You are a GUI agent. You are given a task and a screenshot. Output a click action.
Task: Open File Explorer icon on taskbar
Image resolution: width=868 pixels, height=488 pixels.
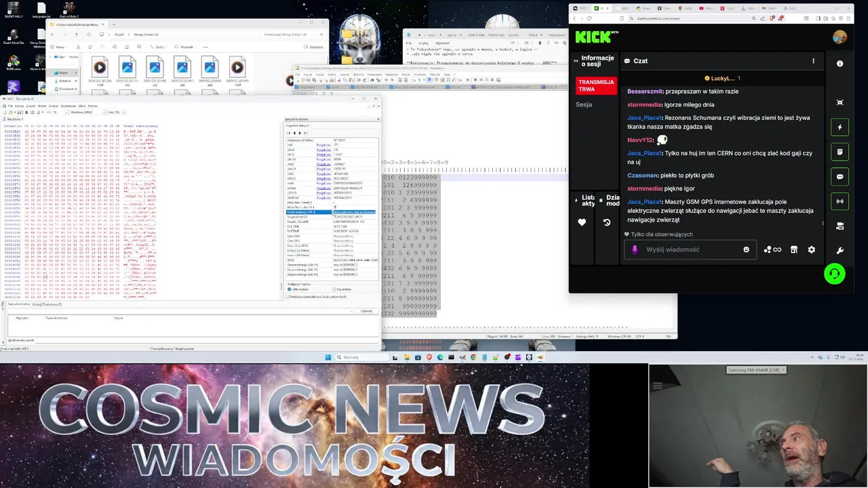(x=406, y=357)
